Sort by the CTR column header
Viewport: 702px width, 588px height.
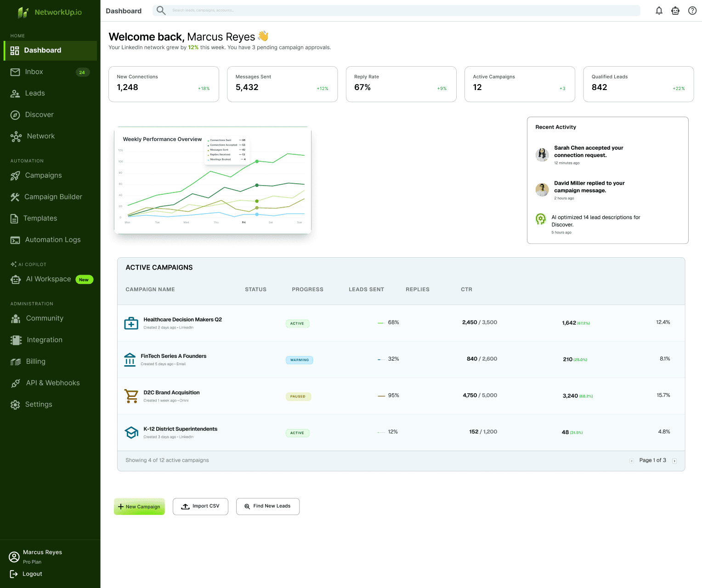click(x=466, y=289)
